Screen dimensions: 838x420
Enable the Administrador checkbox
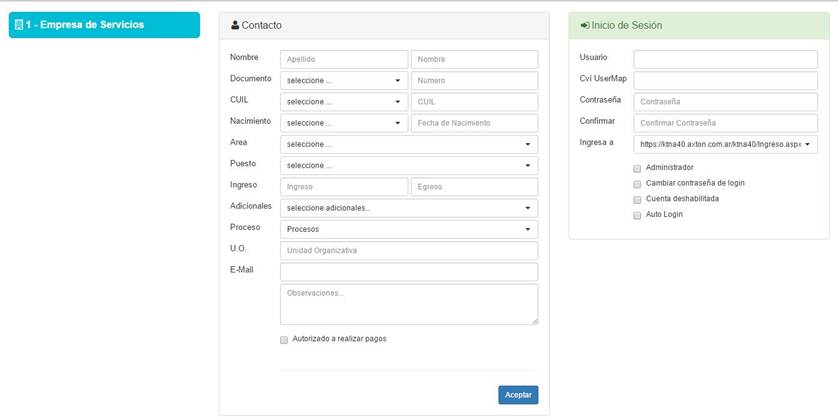point(636,168)
